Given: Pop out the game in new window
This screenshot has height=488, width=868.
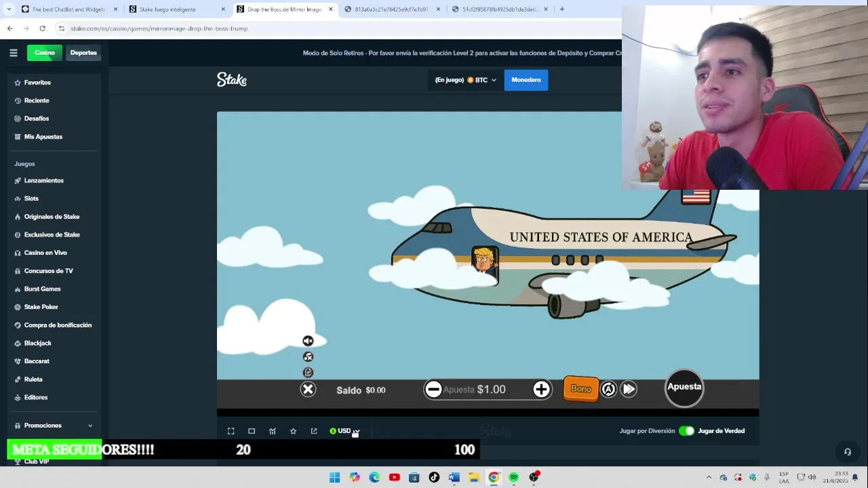Looking at the screenshot, I should click(x=314, y=431).
